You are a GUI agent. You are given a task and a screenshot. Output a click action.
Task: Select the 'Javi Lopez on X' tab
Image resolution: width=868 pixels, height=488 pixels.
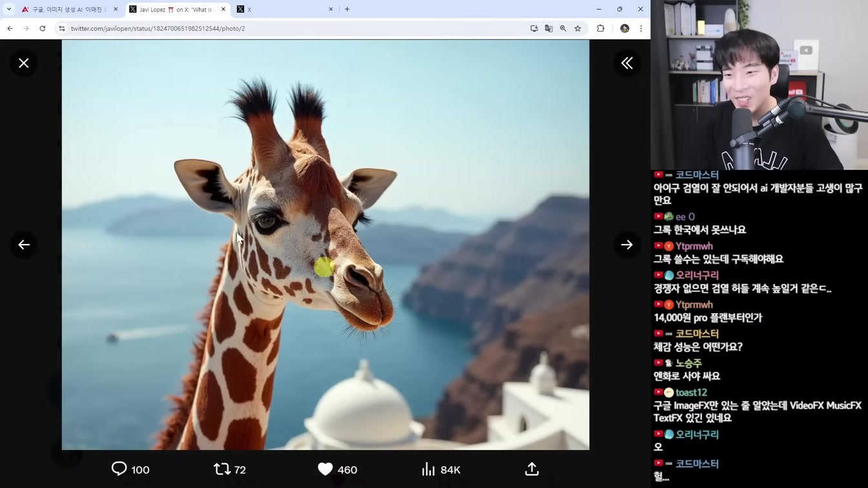(177, 10)
